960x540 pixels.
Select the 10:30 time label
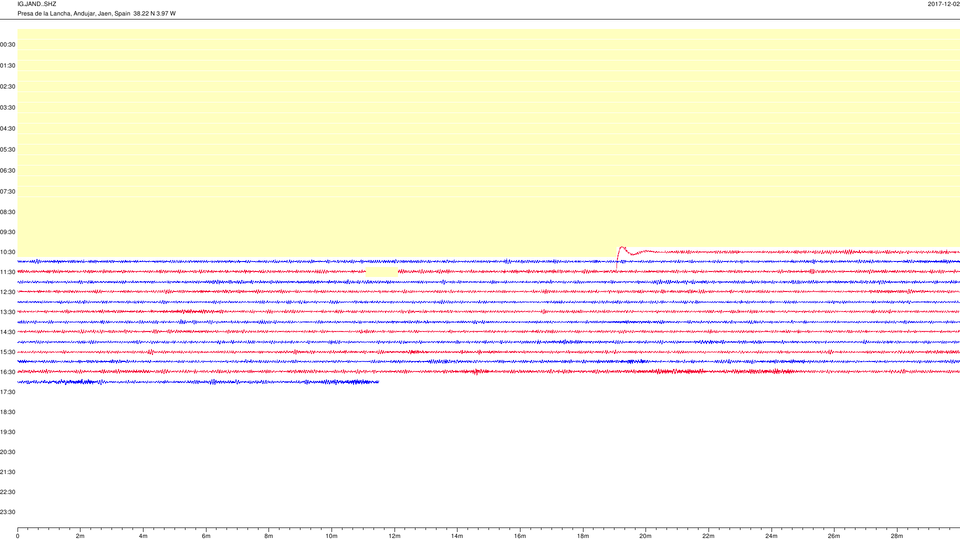coord(8,252)
